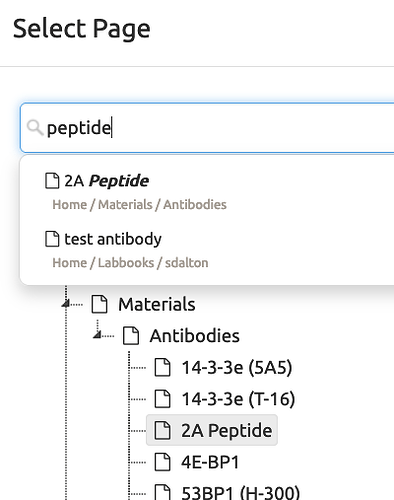The width and height of the screenshot is (394, 500).
Task: Click the page icon next to 4E-BP1
Action: [x=163, y=462]
